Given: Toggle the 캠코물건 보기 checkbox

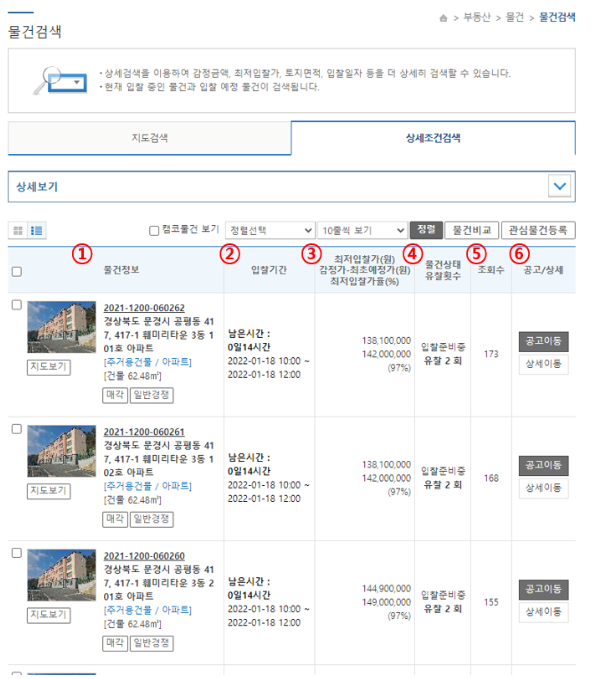Looking at the screenshot, I should tap(154, 231).
